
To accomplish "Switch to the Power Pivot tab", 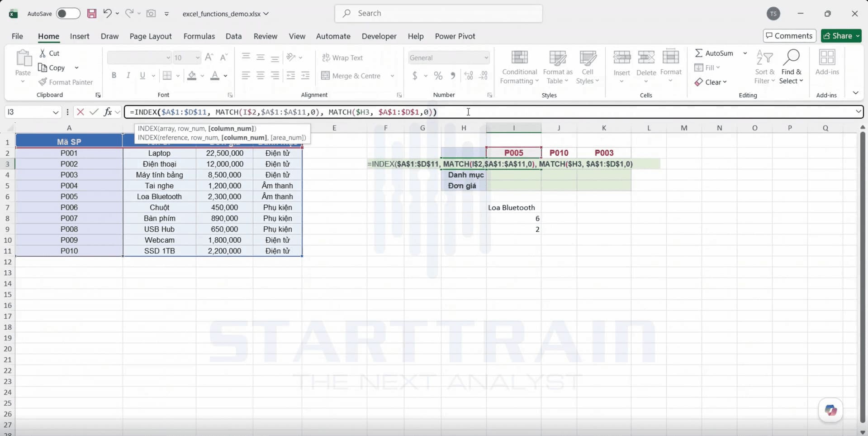I will [455, 36].
